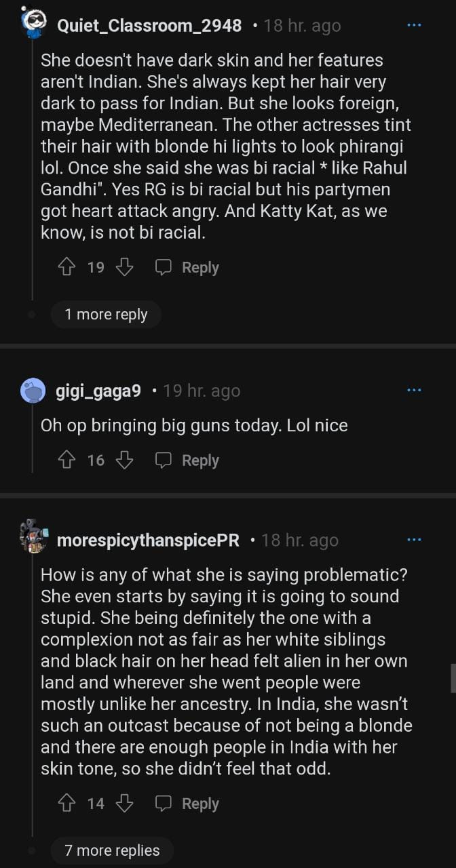Expand "1 more reply" thread

pos(106,315)
